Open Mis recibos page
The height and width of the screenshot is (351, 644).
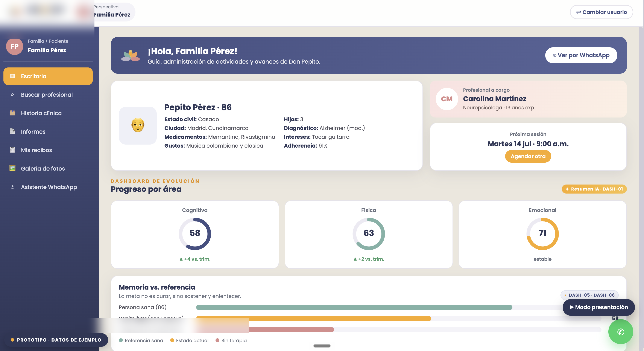tap(48, 150)
